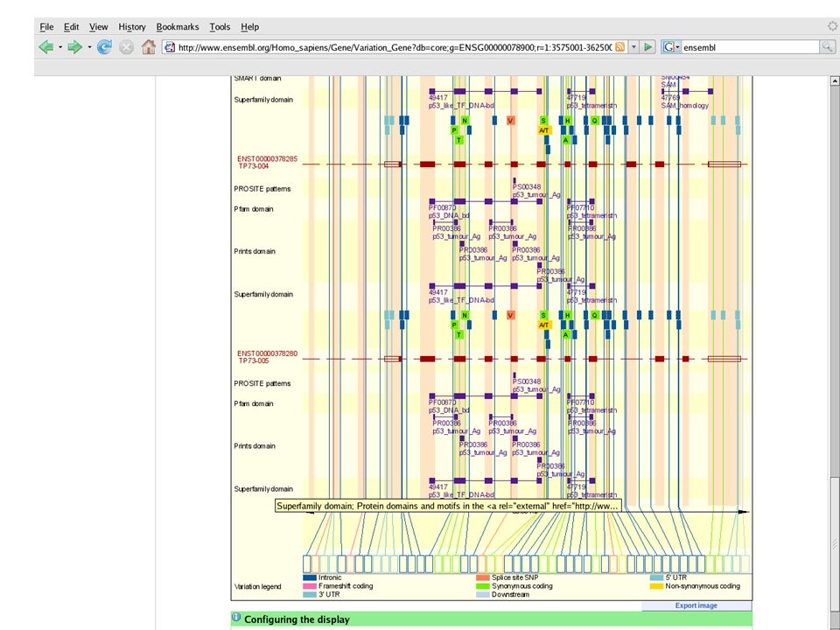Viewport: 840px width, 630px height.
Task: Click the Non-synonymous coding yellow swatch
Action: [x=657, y=586]
